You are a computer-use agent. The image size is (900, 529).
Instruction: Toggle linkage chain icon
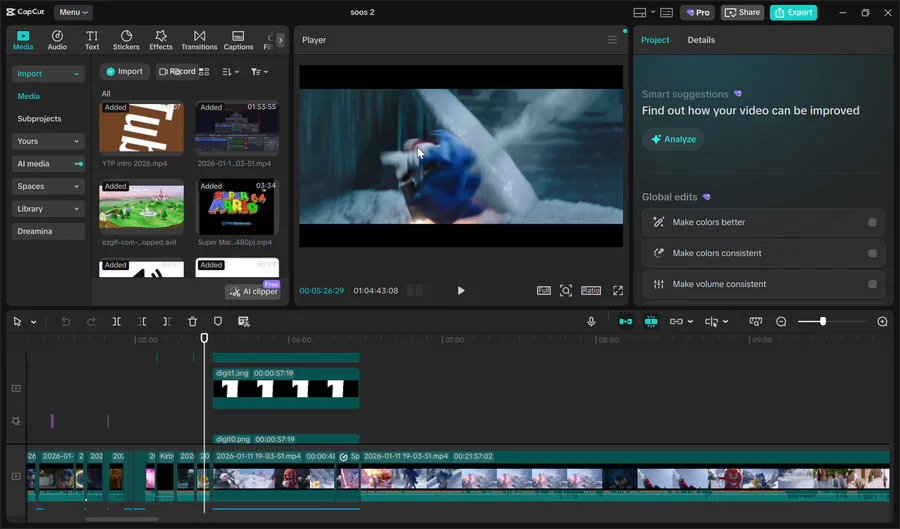[676, 321]
